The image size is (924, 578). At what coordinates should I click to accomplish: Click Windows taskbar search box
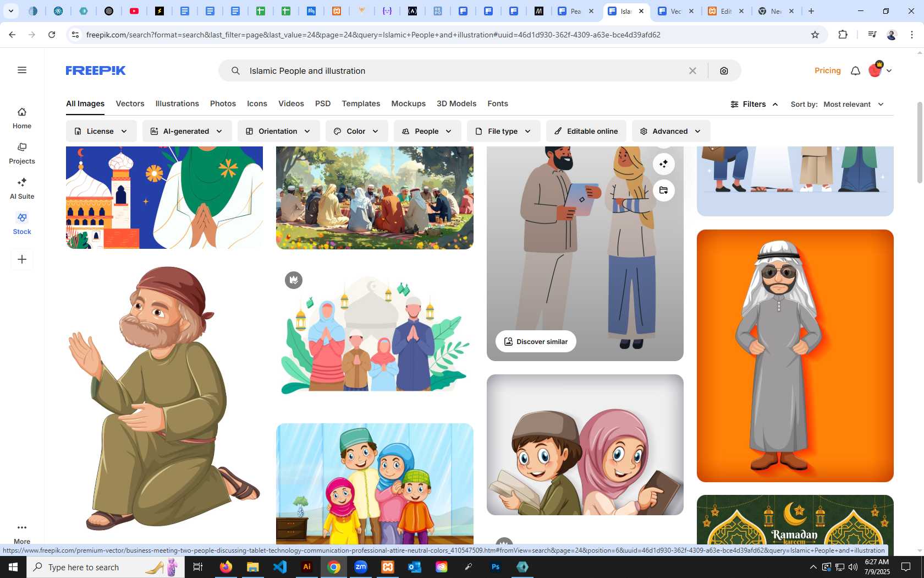coord(105,567)
